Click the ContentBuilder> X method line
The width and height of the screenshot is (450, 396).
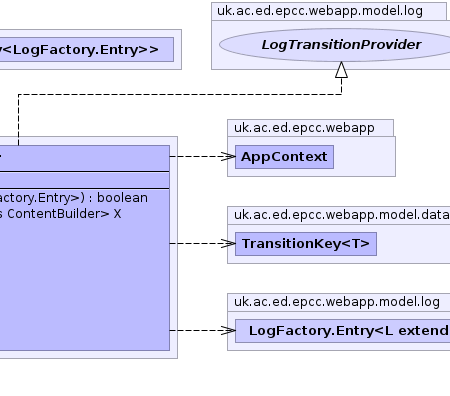pos(60,214)
